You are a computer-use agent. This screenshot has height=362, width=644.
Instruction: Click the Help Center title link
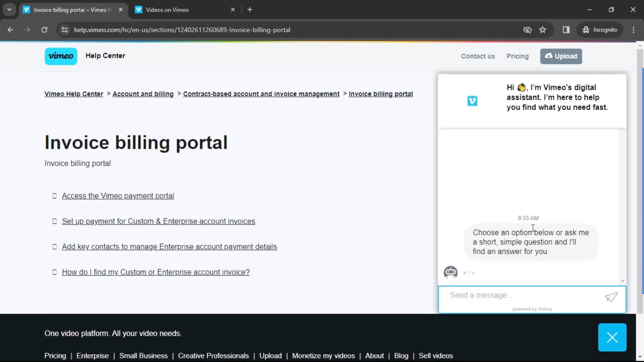click(105, 56)
